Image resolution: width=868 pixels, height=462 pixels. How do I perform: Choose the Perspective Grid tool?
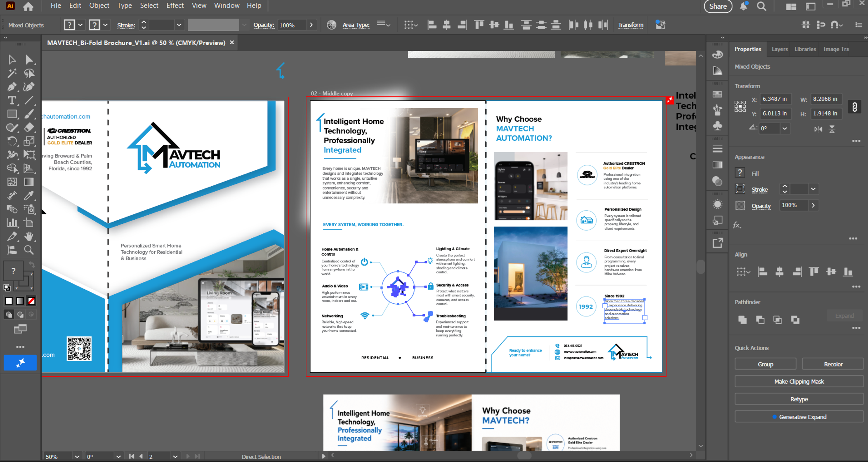(29, 168)
